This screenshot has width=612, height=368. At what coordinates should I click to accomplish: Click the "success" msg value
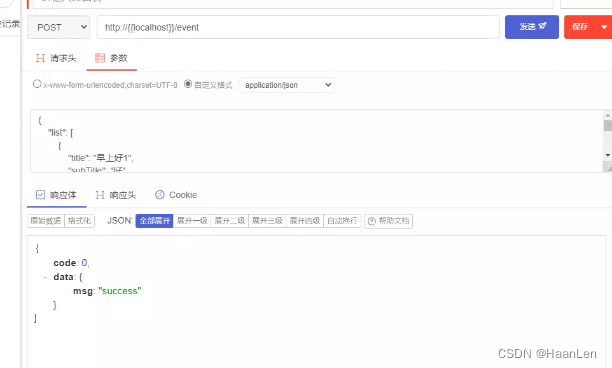120,291
